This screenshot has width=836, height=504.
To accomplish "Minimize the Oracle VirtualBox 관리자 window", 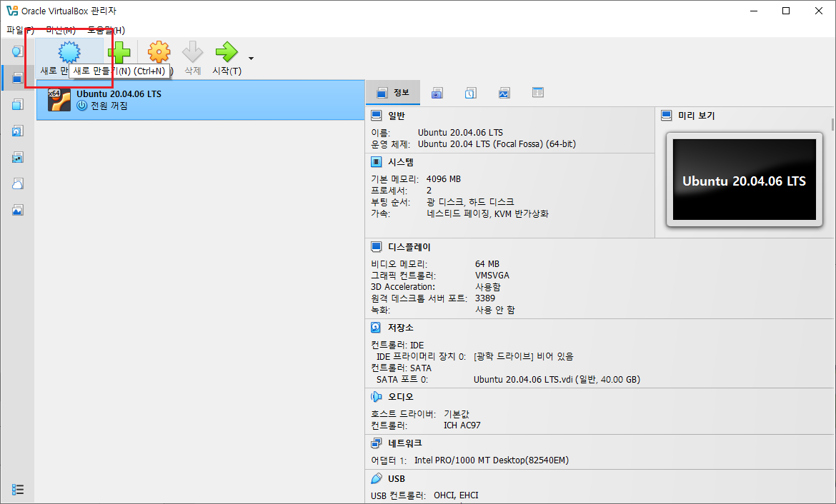I will click(753, 11).
